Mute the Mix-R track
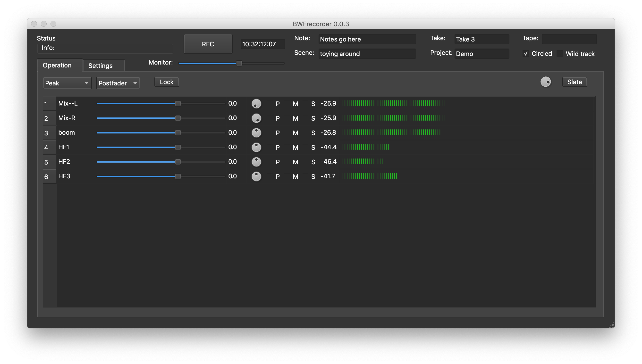 295,118
